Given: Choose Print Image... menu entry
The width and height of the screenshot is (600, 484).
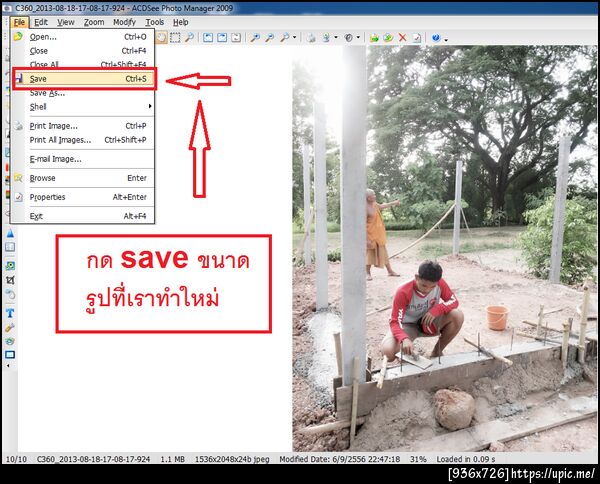Looking at the screenshot, I should [83, 126].
